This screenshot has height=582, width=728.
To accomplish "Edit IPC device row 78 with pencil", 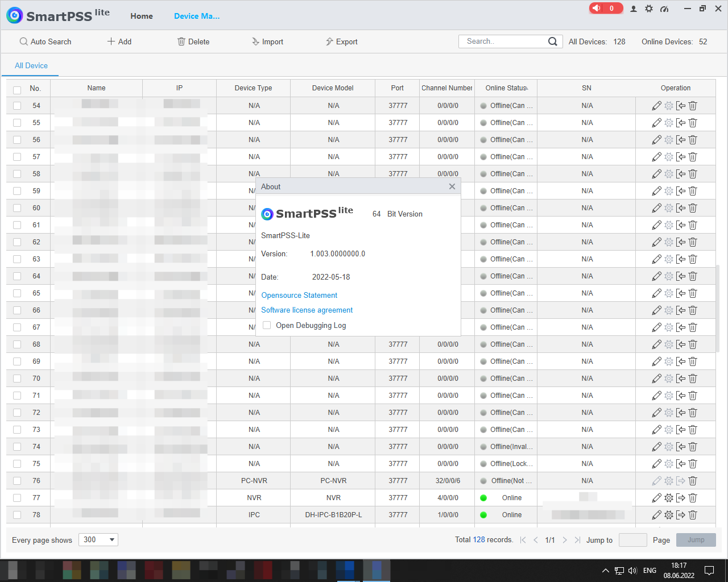I will 656,515.
